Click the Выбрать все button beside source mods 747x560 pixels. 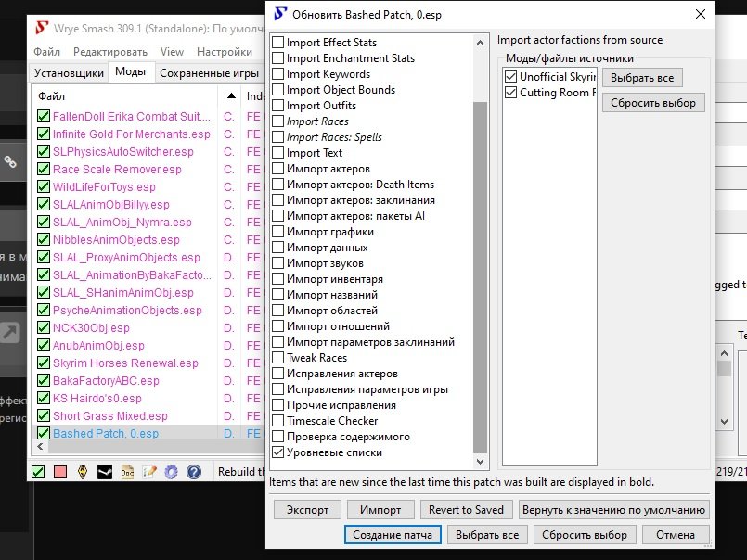641,78
